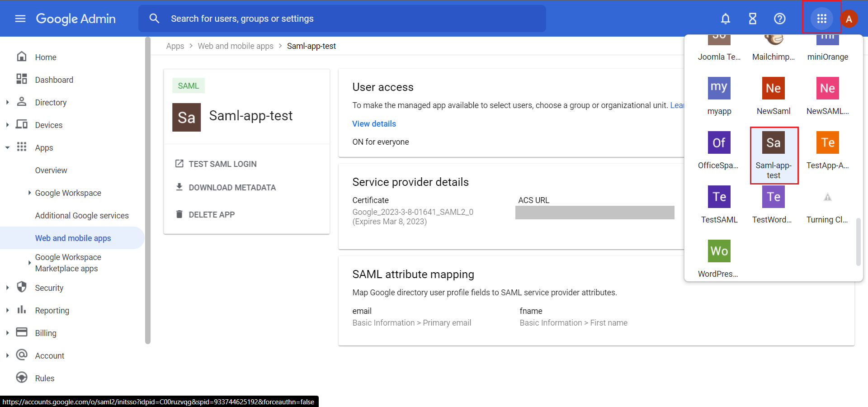Select Web and mobile apps menu item
The width and height of the screenshot is (868, 407).
click(x=72, y=238)
